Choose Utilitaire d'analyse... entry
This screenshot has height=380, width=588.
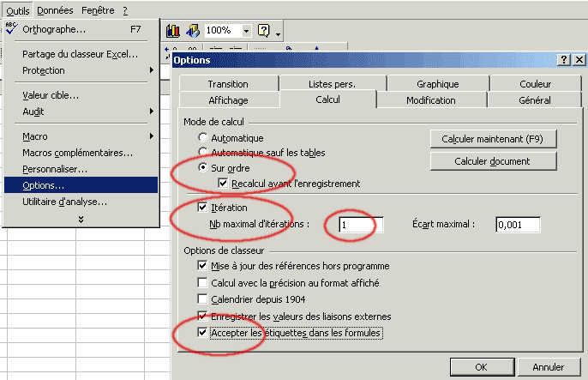[81, 202]
